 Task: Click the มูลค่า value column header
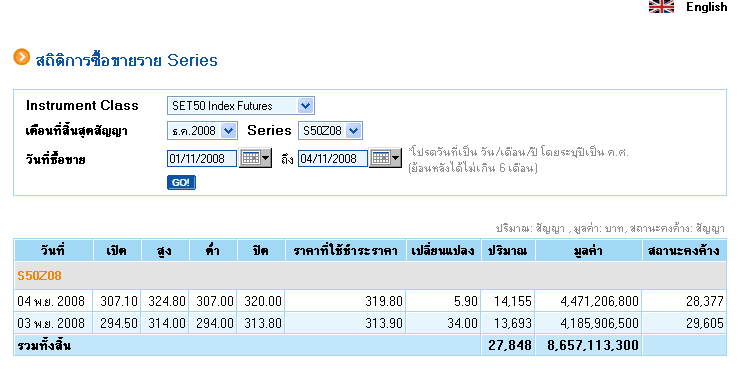click(589, 250)
